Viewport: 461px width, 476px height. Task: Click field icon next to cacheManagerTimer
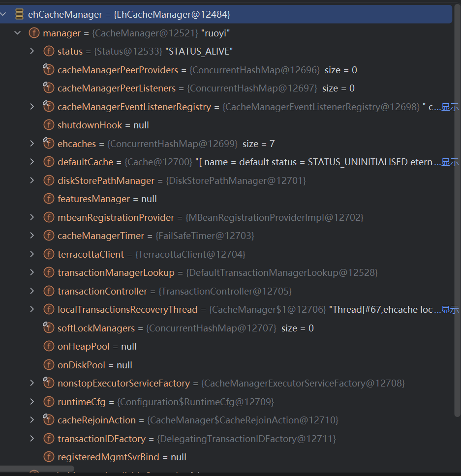click(x=49, y=236)
